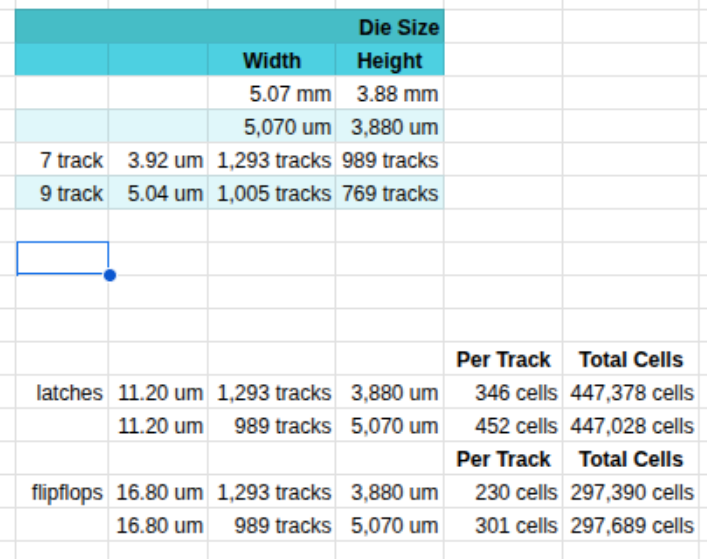The image size is (707, 559).
Task: Click the Width column header cell
Action: [271, 60]
